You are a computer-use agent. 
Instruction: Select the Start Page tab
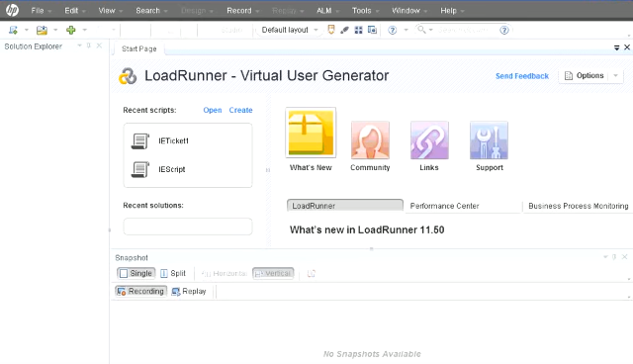[138, 48]
